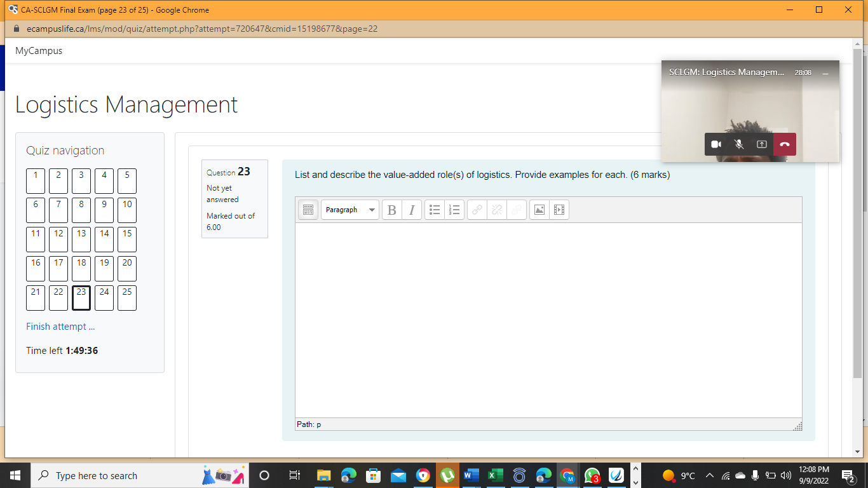Show hidden system tray icons

[x=710, y=475]
